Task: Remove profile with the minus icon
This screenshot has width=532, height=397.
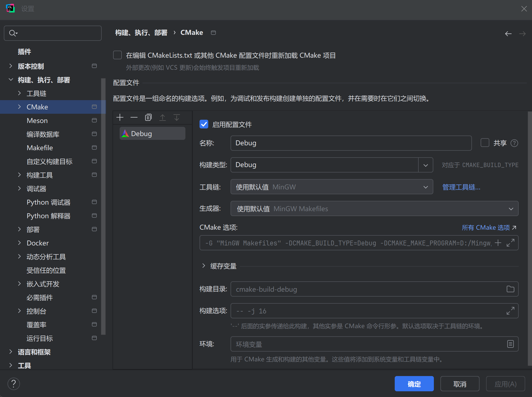Action: point(134,118)
